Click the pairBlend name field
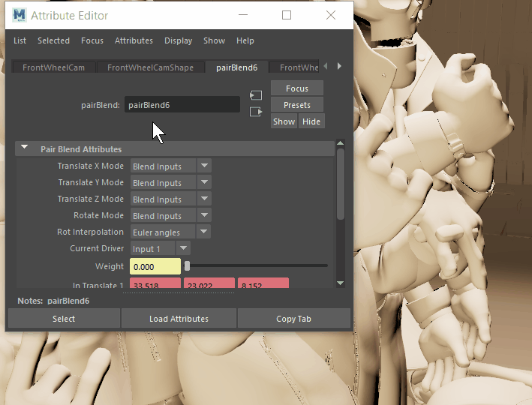The height and width of the screenshot is (405, 532). [x=182, y=105]
